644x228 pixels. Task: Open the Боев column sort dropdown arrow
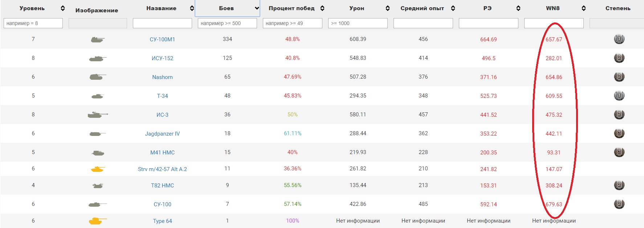coord(257,8)
